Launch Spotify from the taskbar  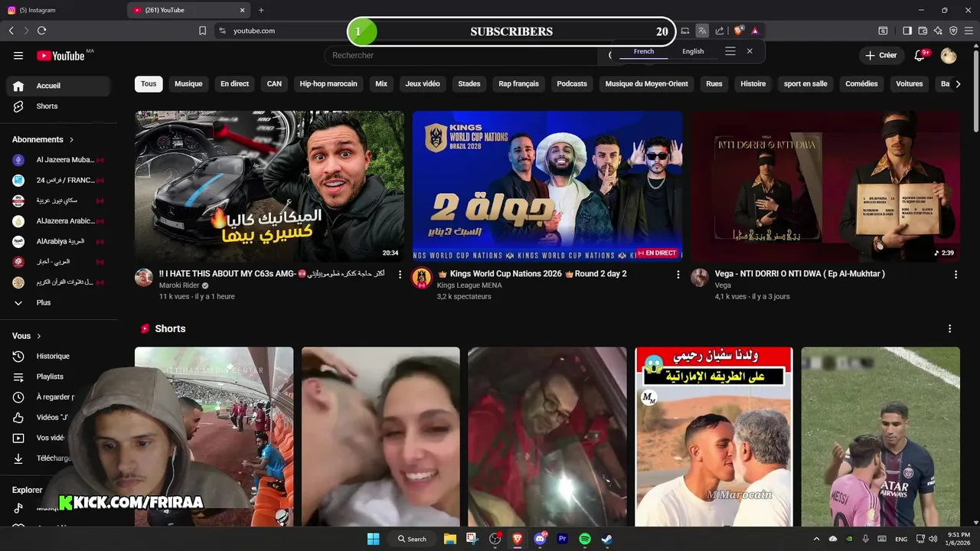click(x=585, y=539)
